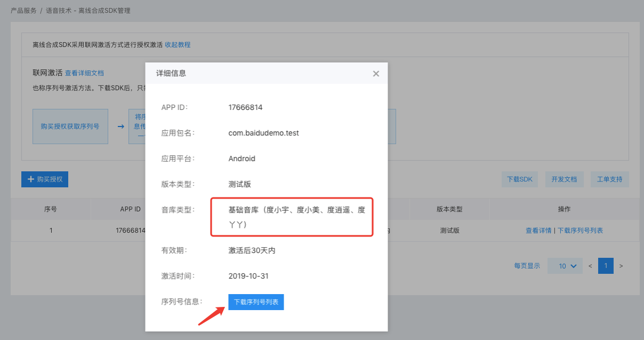Click 下载序列号列表 link in the table row

tap(580, 231)
